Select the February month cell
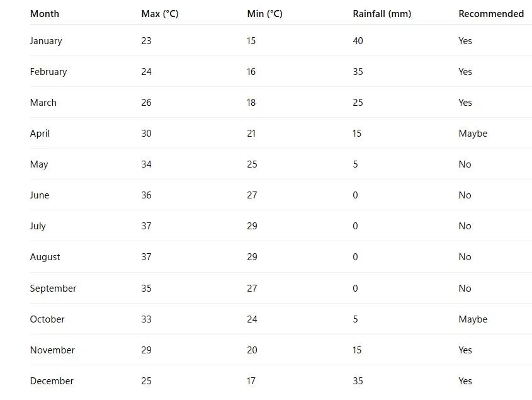 pos(48,72)
